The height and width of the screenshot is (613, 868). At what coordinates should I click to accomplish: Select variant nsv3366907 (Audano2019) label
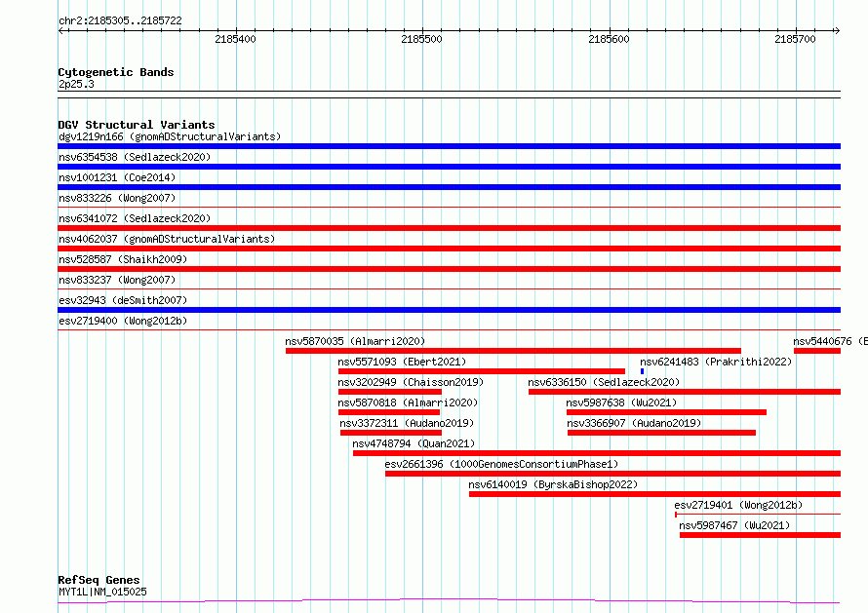(634, 423)
